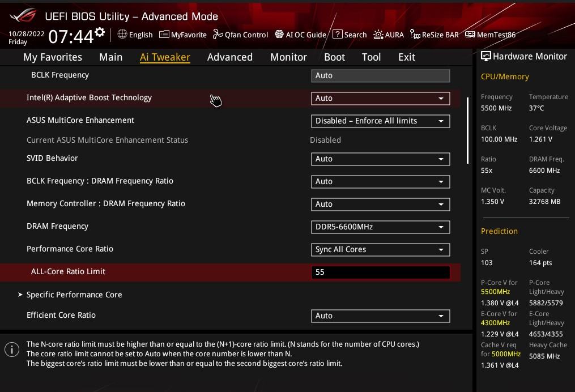Launch the MemTest86 icon
Screen dimensions: 575x392
coord(470,35)
